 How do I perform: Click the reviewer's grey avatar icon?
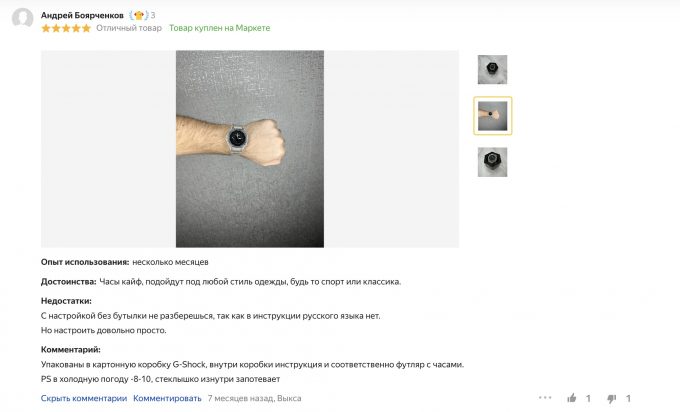point(23,18)
